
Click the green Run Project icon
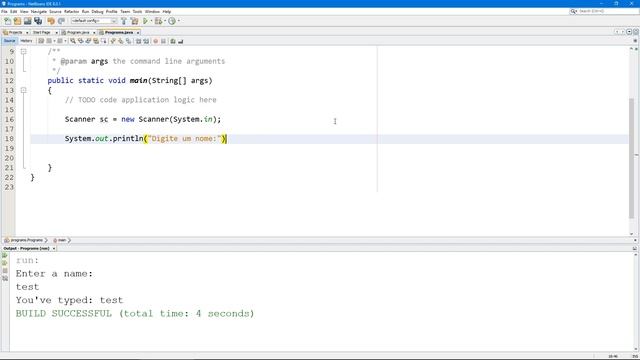pyautogui.click(x=145, y=21)
